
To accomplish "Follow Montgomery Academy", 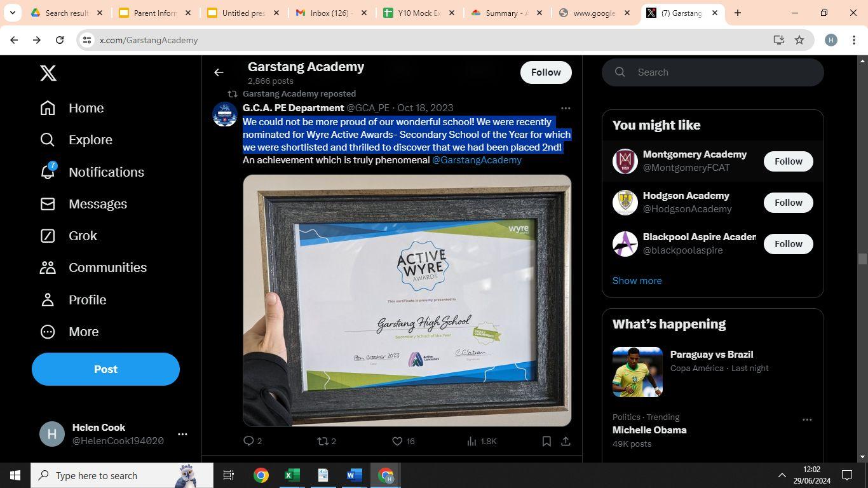I will pos(788,161).
